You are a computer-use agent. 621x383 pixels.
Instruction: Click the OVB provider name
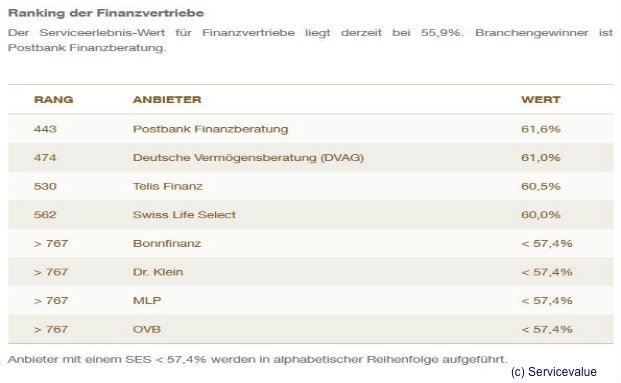[x=147, y=329]
